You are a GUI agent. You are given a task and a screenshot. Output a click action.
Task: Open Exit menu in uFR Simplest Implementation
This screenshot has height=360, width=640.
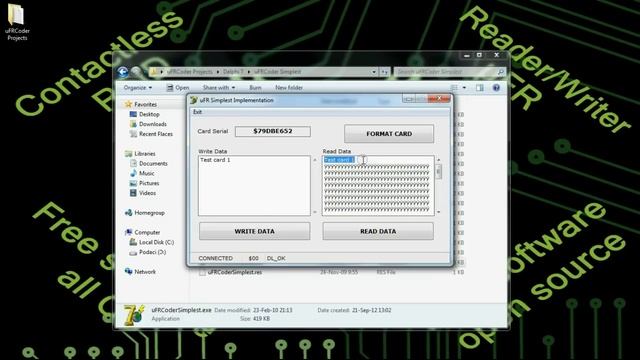coord(197,112)
